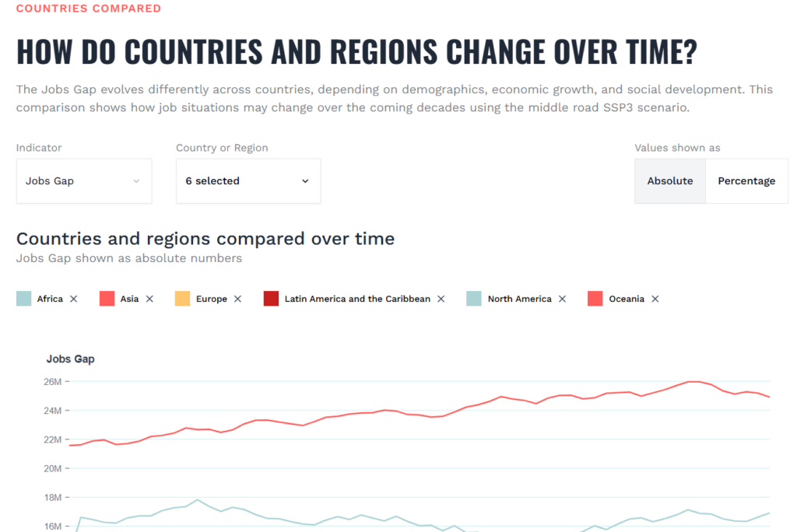The height and width of the screenshot is (532, 797).
Task: Remove Europe from selected regions
Action: pos(238,299)
